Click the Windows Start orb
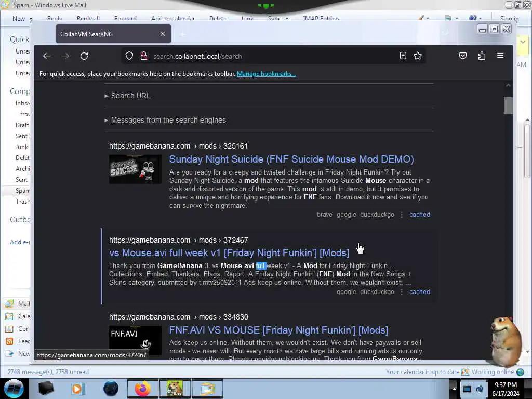 pyautogui.click(x=14, y=389)
